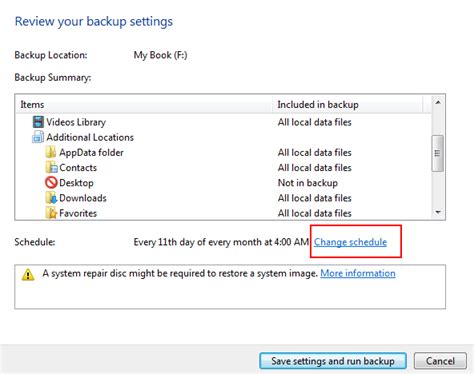Select the Videos Library row

[223, 122]
